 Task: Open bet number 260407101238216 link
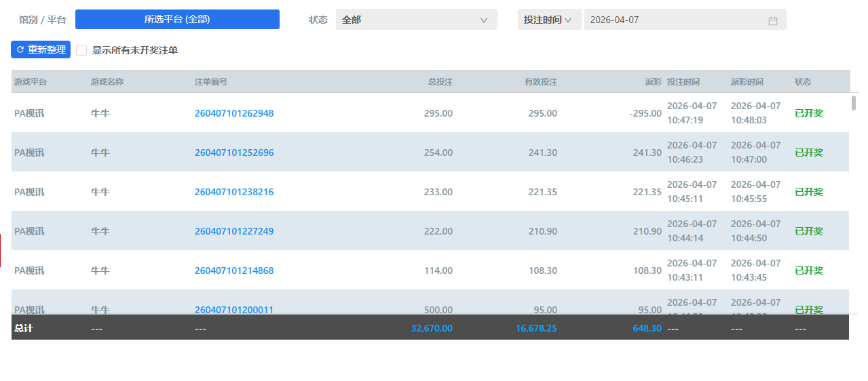[x=234, y=192]
